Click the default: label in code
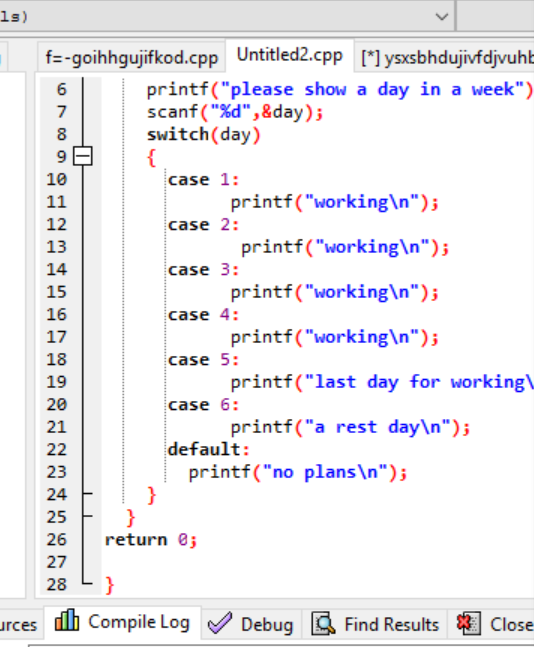Screen dimensions: 534x647 [x=209, y=449]
